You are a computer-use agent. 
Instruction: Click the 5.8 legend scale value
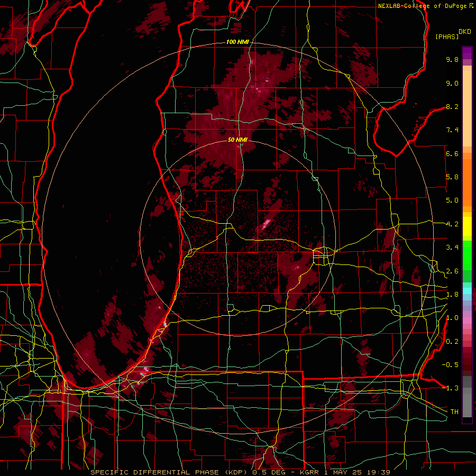452,177
